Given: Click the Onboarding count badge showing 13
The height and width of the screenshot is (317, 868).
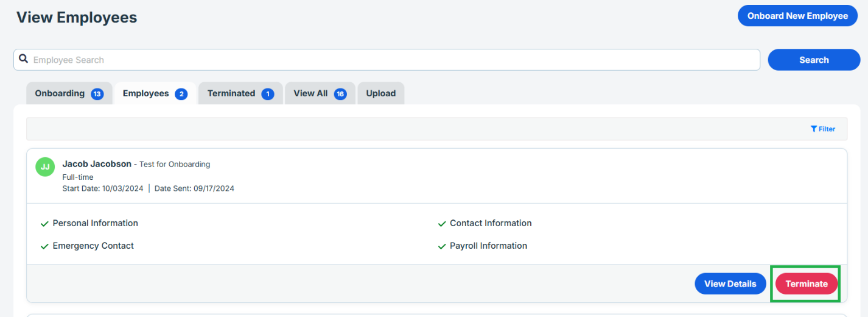Looking at the screenshot, I should tap(97, 94).
